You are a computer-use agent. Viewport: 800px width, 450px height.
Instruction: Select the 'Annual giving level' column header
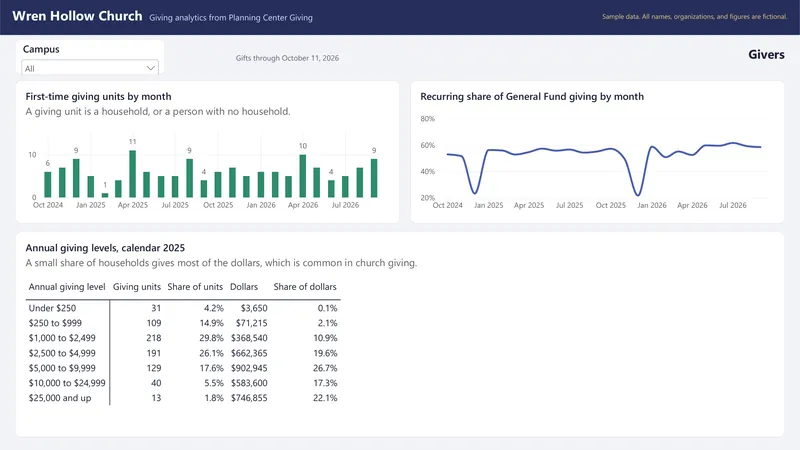click(67, 287)
